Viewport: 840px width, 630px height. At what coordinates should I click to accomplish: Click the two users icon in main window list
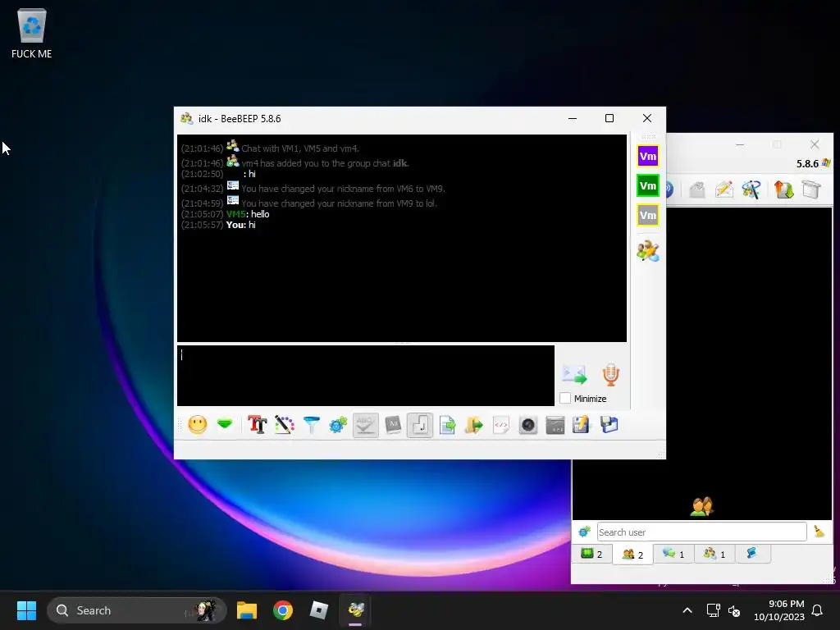click(x=702, y=506)
